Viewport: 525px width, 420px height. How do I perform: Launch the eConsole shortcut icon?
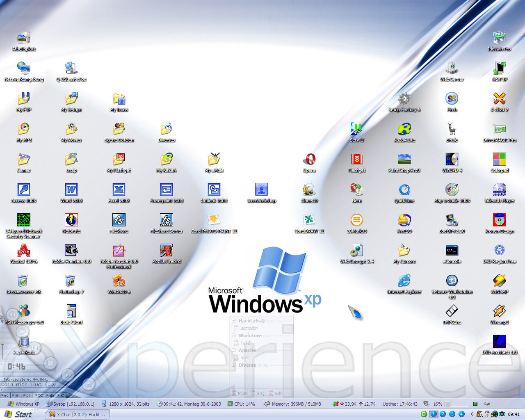coord(452,251)
